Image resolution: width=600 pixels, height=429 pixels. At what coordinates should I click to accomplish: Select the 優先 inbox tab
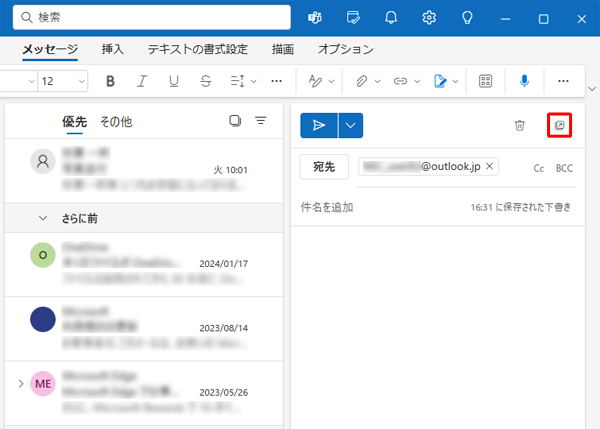[x=75, y=122]
